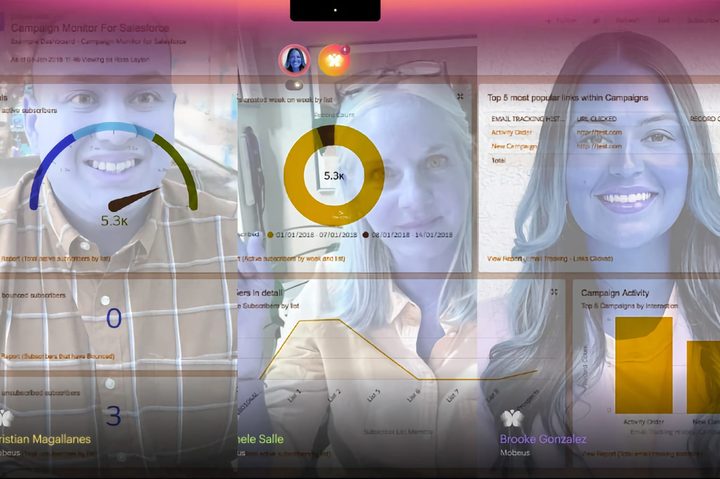
Task: Click the 5.3k donut chart center value
Action: click(334, 175)
